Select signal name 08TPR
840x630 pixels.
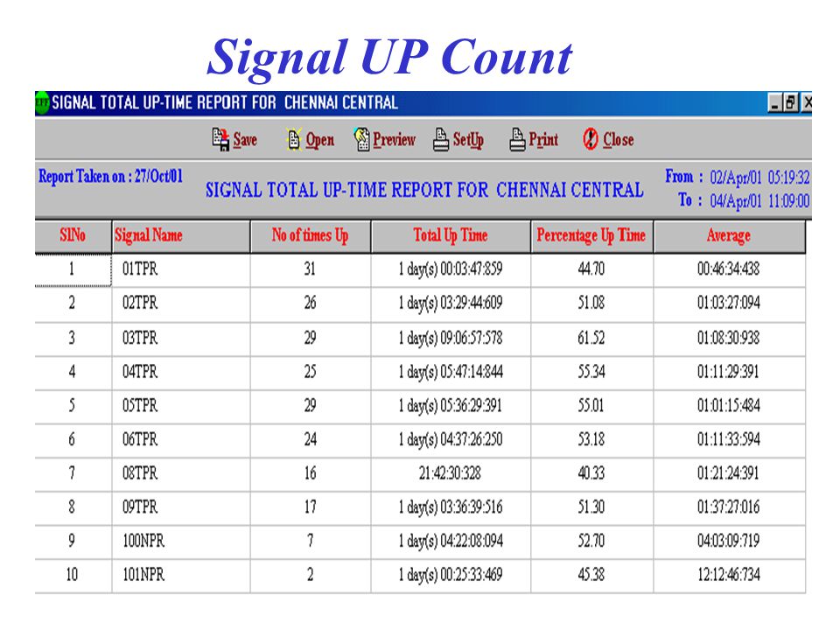(140, 473)
